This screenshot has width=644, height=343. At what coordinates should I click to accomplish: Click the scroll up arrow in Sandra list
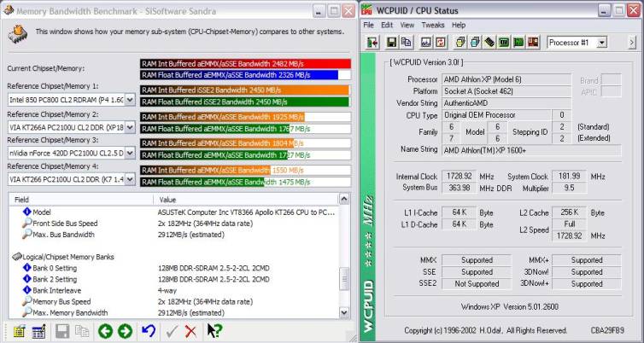coord(344,199)
